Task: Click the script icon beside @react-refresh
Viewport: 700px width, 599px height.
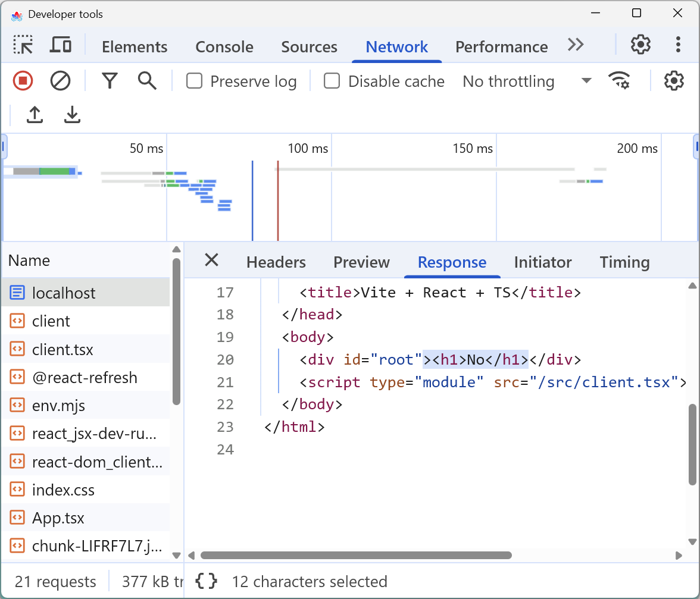Action: (x=17, y=377)
